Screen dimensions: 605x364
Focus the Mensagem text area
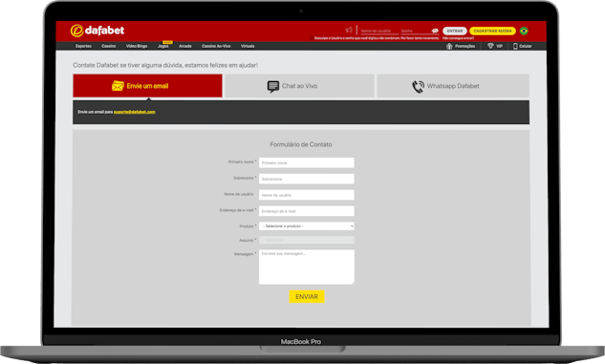click(307, 267)
